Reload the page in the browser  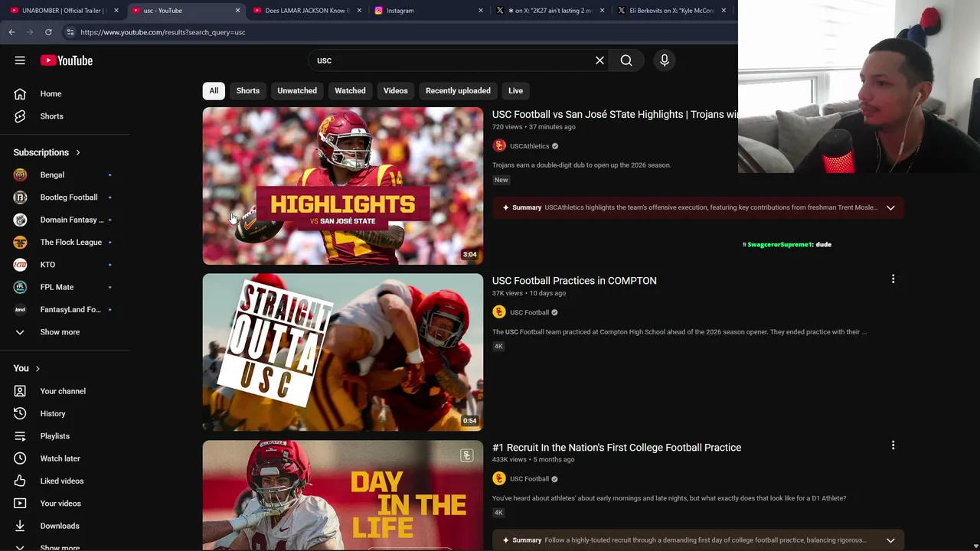pyautogui.click(x=48, y=32)
